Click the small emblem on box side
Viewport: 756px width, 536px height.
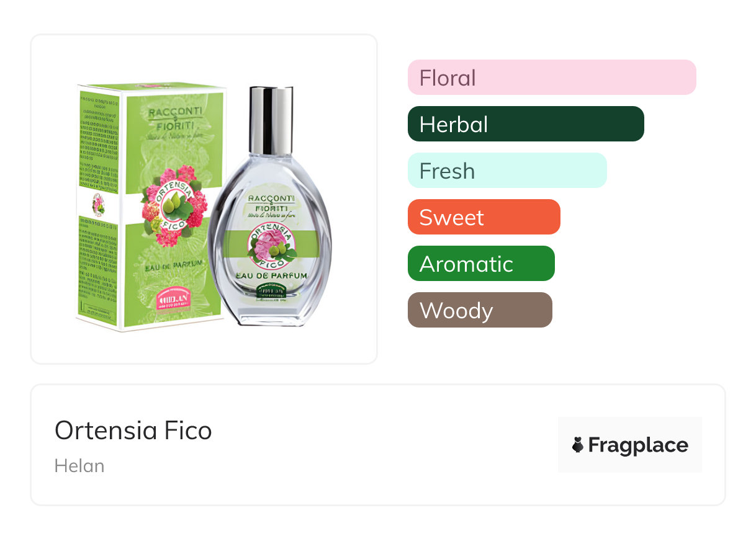tap(99, 204)
